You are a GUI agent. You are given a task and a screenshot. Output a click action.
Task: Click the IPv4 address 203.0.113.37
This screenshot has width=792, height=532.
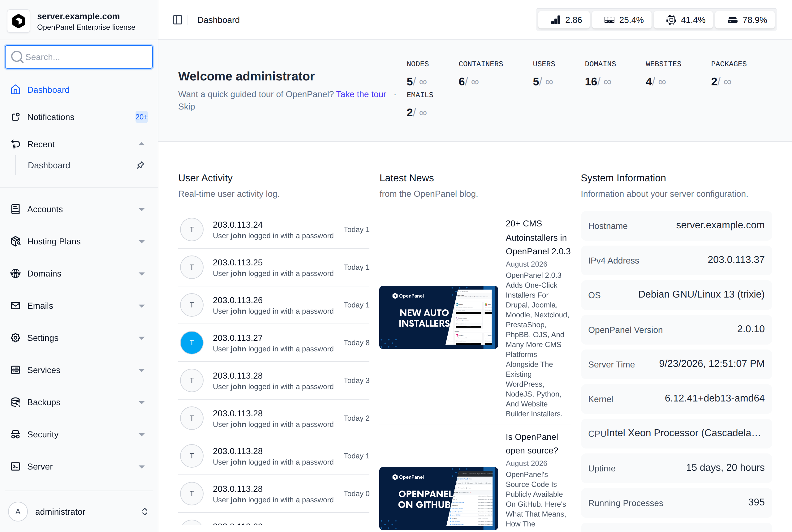[736, 260]
